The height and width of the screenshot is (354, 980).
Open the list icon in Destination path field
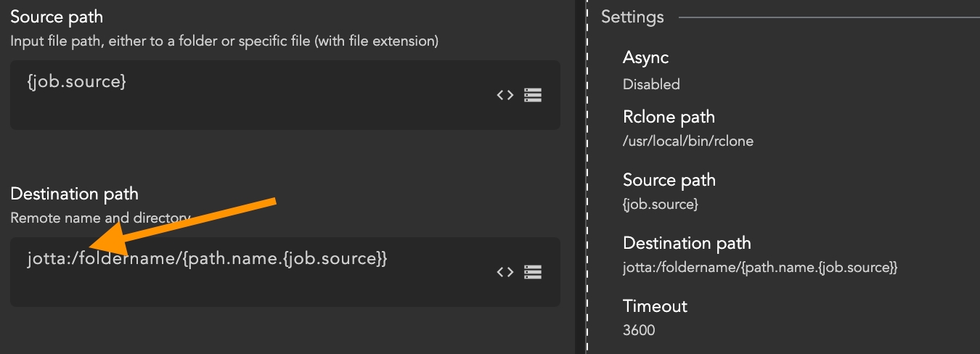[x=533, y=272]
